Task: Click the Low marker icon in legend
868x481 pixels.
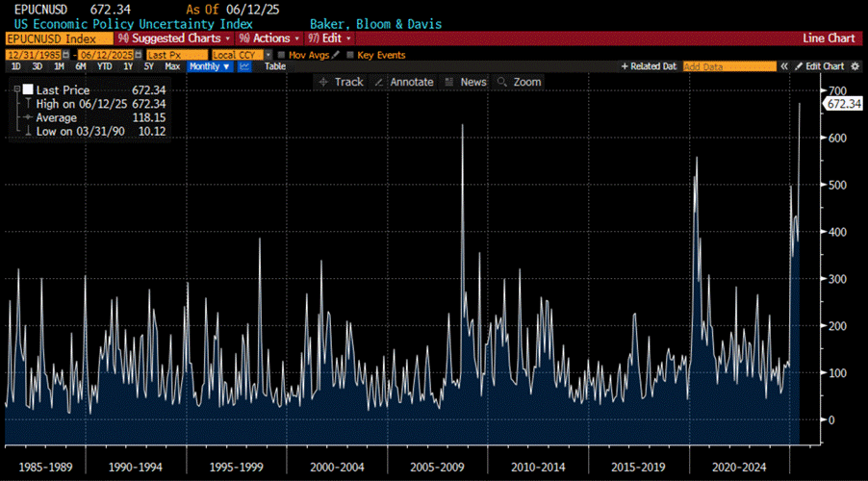Action: (28, 131)
